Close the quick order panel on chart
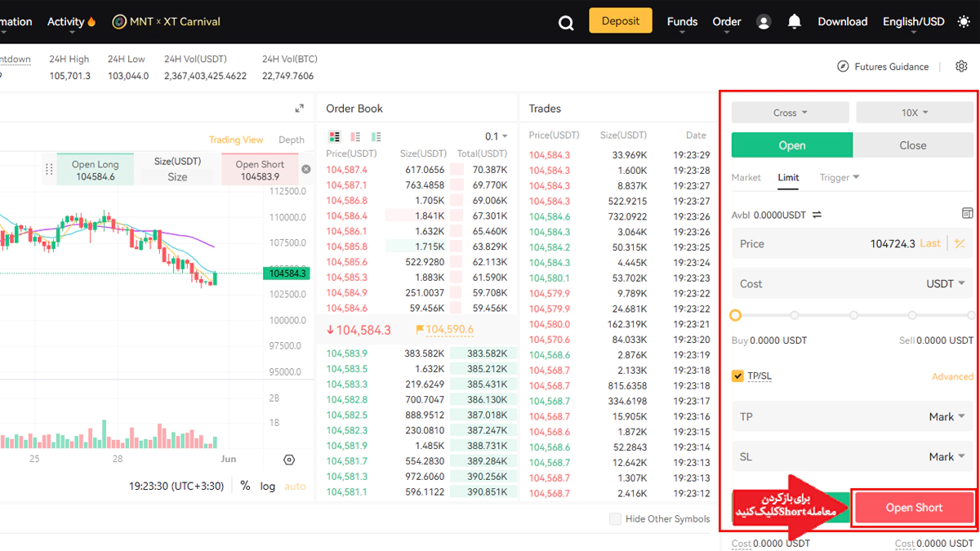Viewport: 980px width, 551px height. (306, 169)
